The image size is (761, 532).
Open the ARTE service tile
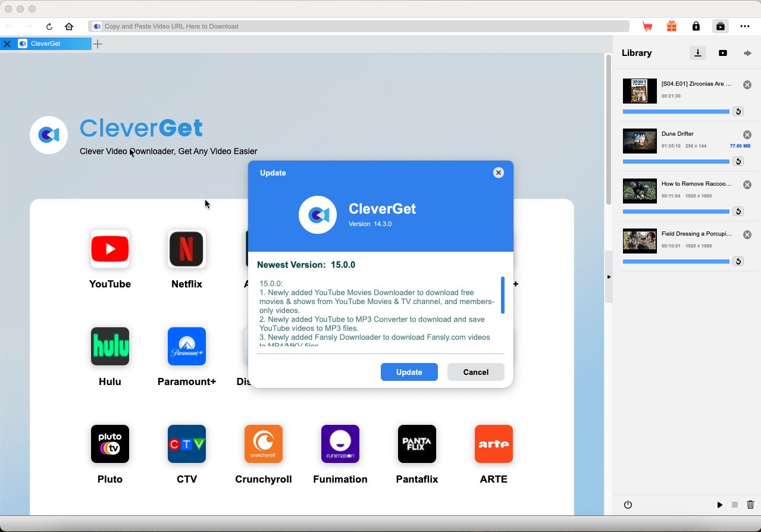[x=494, y=444]
